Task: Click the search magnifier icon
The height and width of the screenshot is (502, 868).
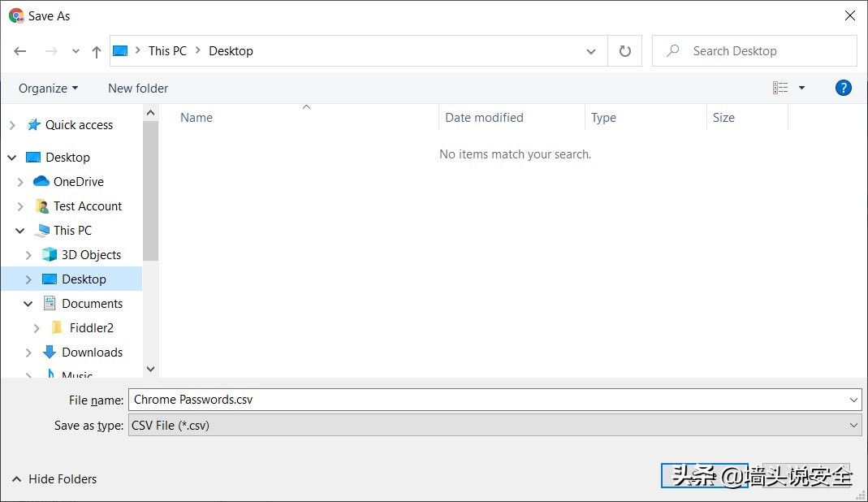Action: point(672,51)
